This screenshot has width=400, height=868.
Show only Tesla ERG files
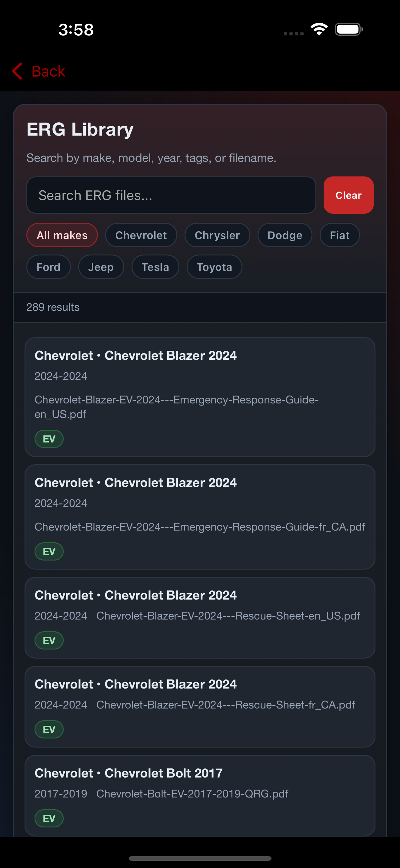pos(155,267)
